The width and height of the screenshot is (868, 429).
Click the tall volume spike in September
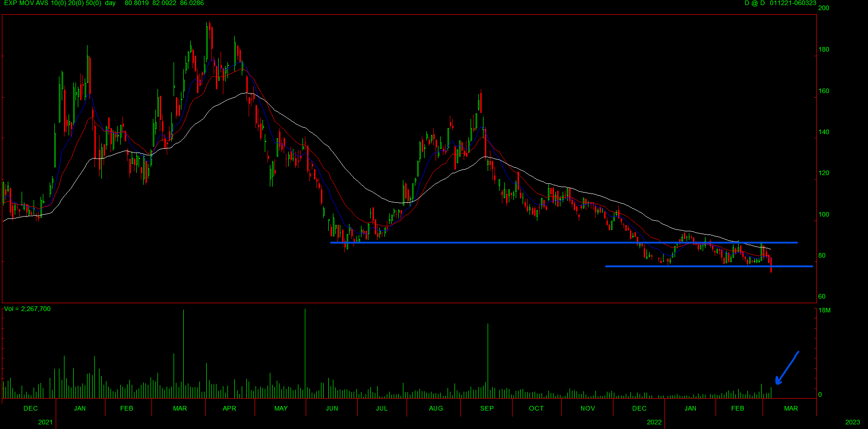488,361
